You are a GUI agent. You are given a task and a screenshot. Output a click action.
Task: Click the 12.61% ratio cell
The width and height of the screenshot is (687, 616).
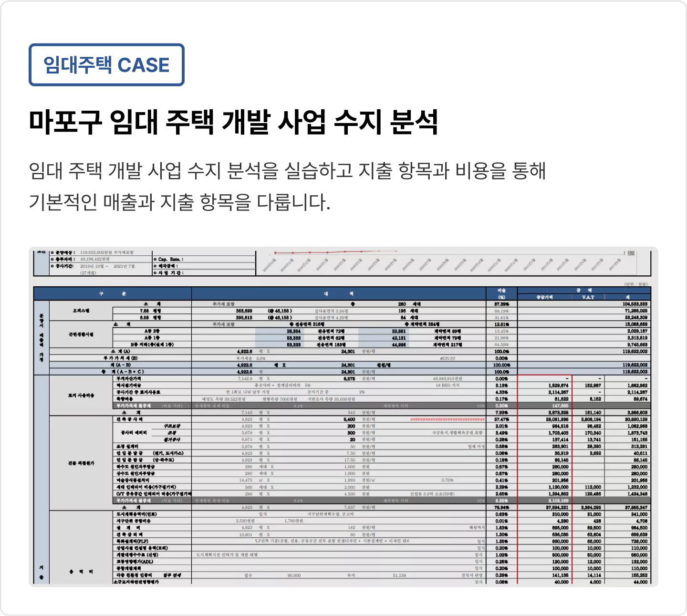tap(501, 324)
